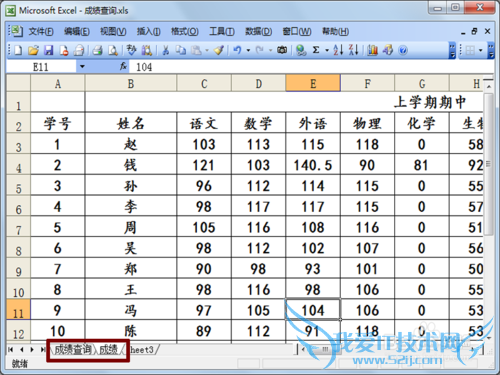The image size is (500, 375).
Task: Jump to first sheet tab arrow
Action: click(11, 349)
